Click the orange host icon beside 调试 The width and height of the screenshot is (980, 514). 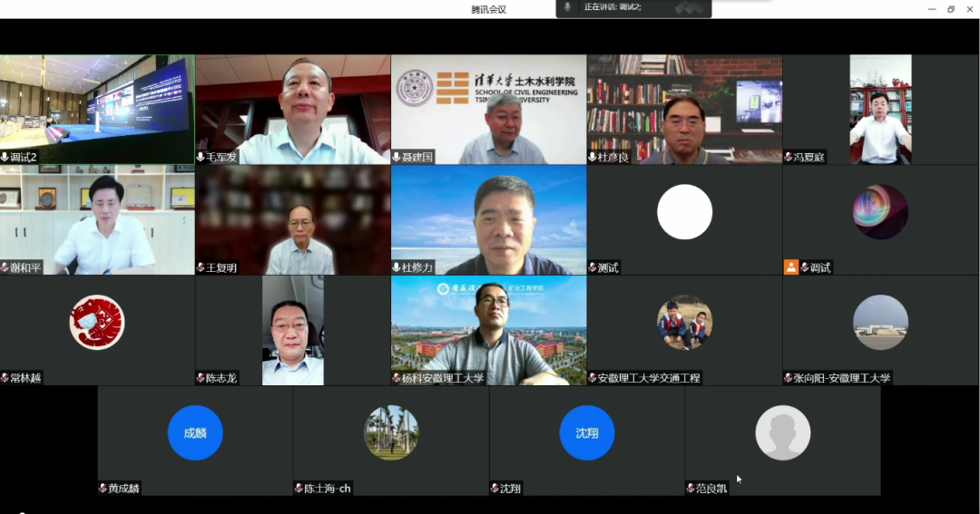point(791,267)
